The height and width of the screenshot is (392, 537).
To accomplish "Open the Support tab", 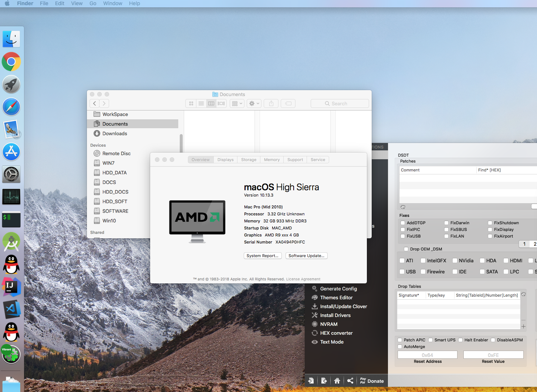I will point(295,160).
